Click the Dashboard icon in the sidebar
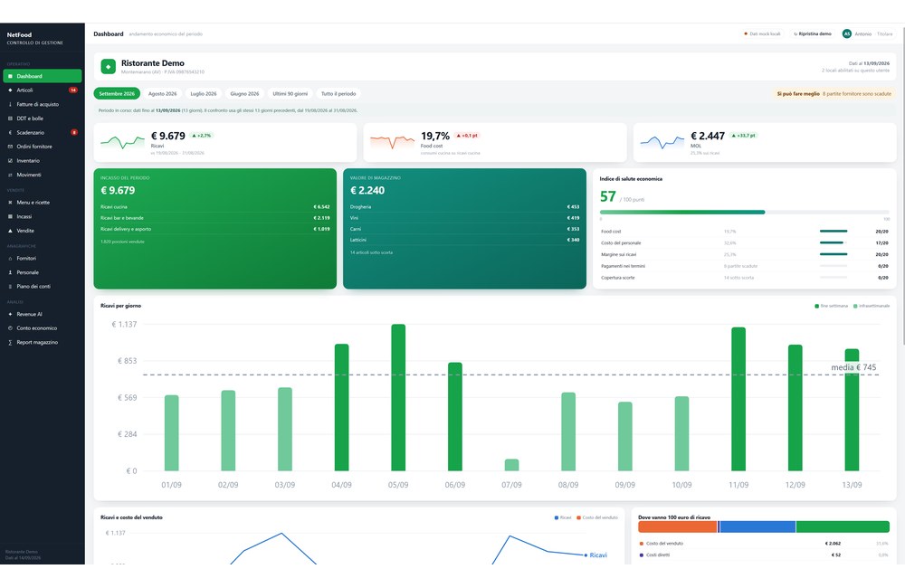The image size is (905, 588). pyautogui.click(x=10, y=76)
